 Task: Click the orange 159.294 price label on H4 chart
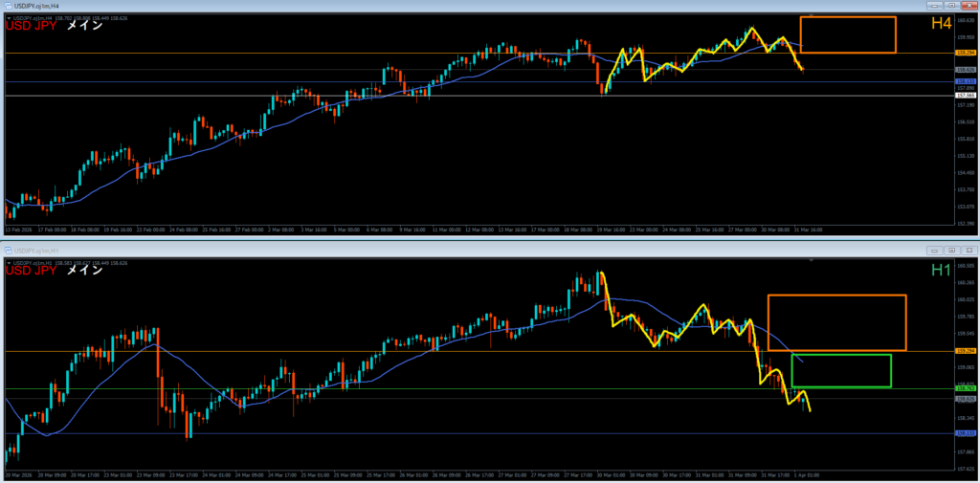(966, 53)
